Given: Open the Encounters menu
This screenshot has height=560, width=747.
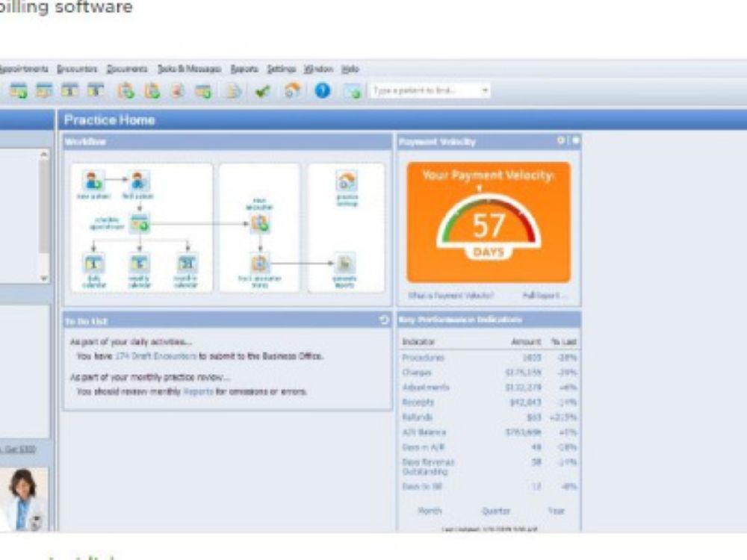Looking at the screenshot, I should (77, 69).
